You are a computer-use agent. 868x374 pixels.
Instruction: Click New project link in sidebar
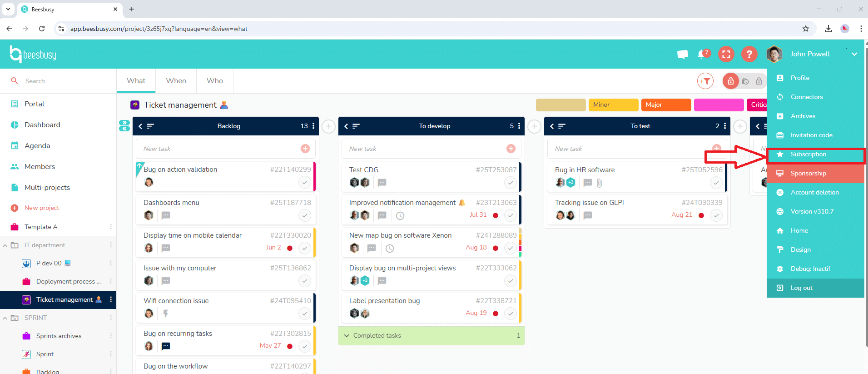pyautogui.click(x=42, y=208)
